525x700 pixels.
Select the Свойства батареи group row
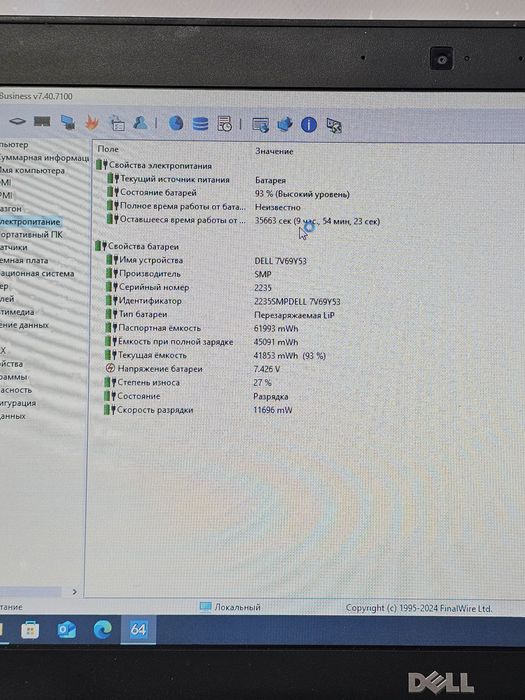coord(137,246)
